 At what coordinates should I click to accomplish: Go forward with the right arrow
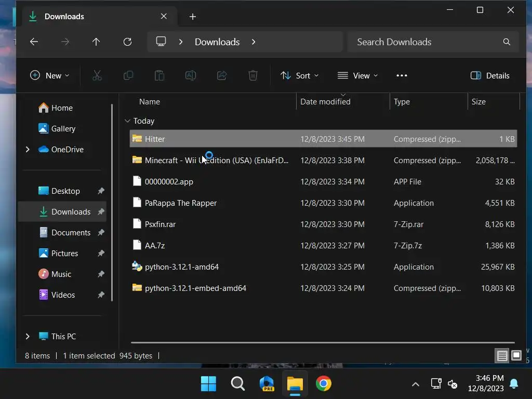click(65, 42)
